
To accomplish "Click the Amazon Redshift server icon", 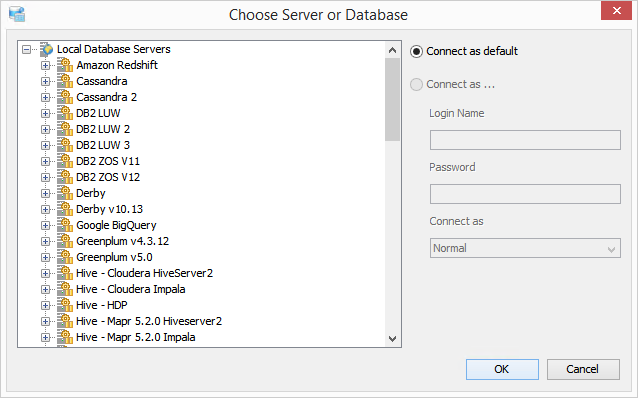I will tap(65, 65).
